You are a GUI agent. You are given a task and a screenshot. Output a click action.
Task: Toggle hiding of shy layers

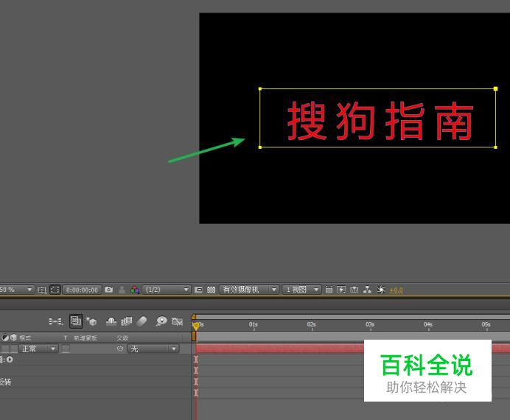111,321
